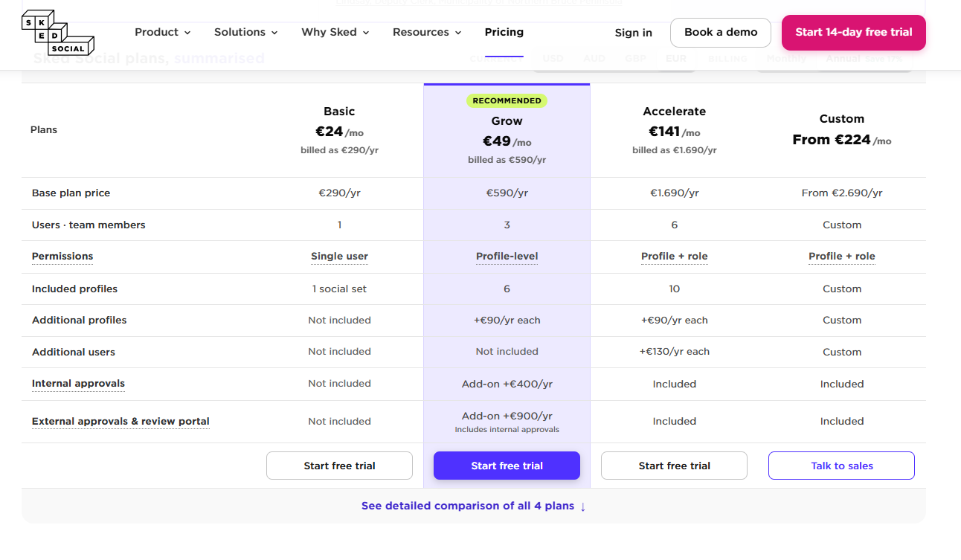Open the Product dropdown menu
This screenshot has height=560, width=961.
pyautogui.click(x=162, y=32)
